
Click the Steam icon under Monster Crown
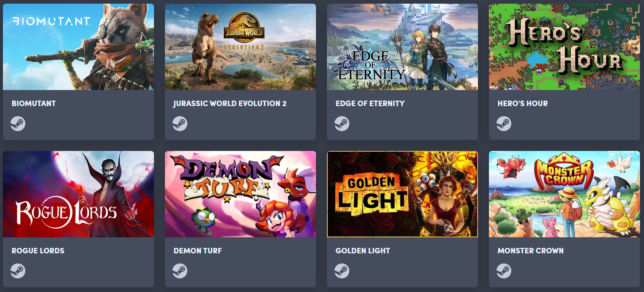[504, 271]
